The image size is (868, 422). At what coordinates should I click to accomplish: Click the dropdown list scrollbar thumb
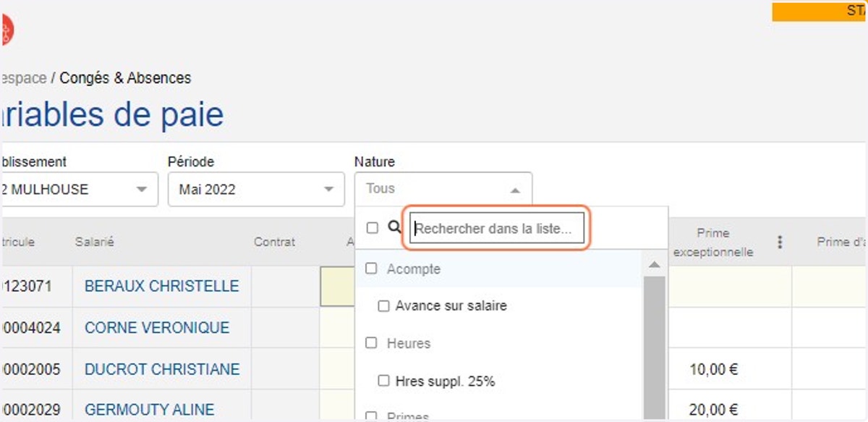pyautogui.click(x=655, y=347)
